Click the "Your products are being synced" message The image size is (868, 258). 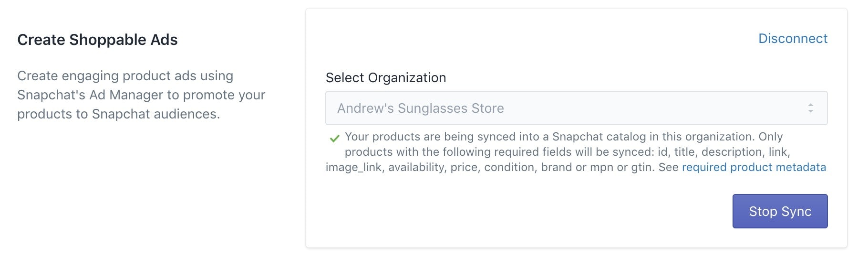point(430,137)
